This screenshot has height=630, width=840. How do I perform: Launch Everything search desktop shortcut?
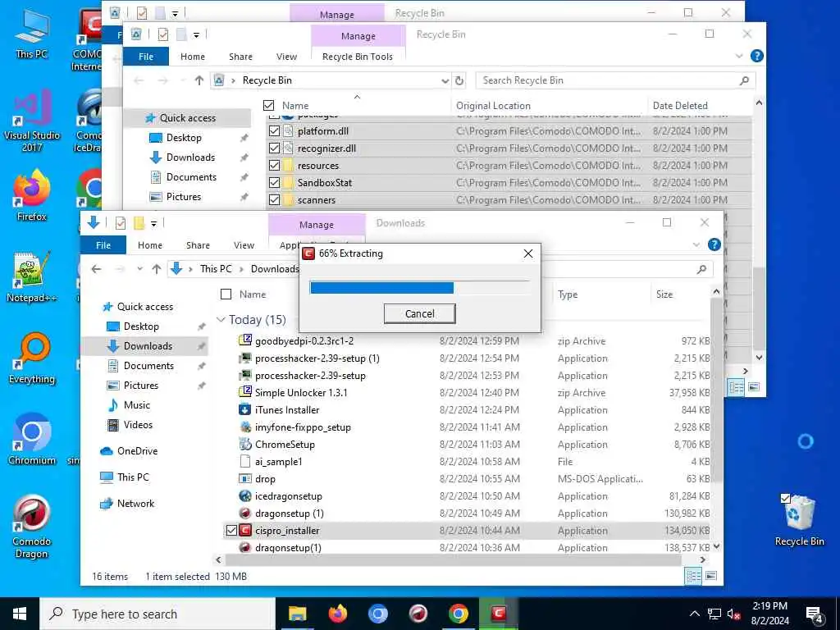[x=31, y=358]
